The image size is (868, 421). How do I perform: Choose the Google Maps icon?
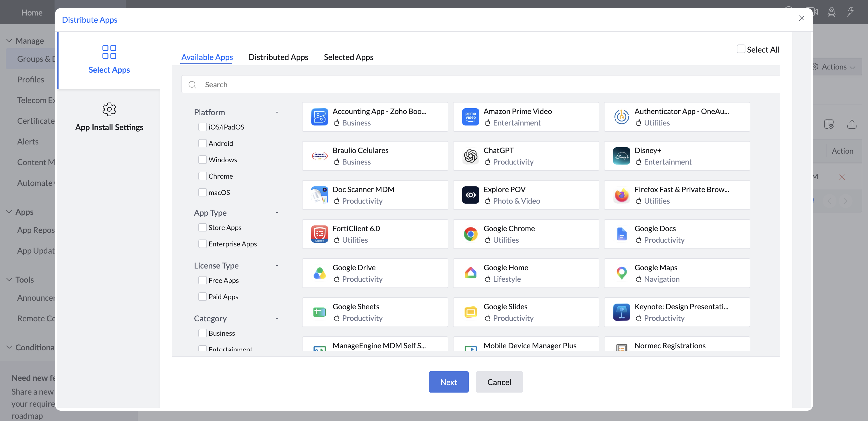click(621, 273)
